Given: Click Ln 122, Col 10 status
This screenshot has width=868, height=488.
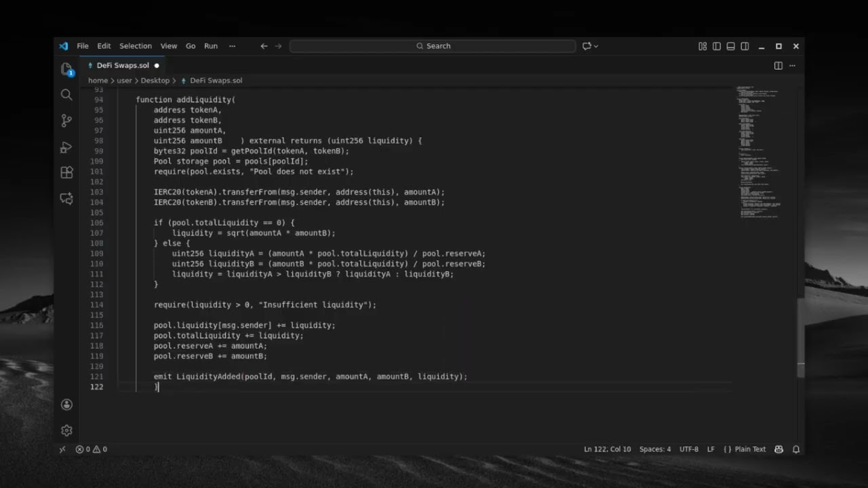Looking at the screenshot, I should 607,449.
